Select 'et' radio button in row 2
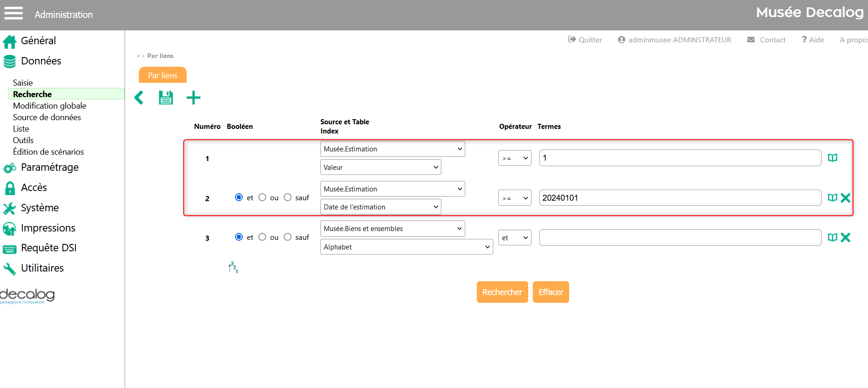The image size is (868, 388). coord(239,197)
